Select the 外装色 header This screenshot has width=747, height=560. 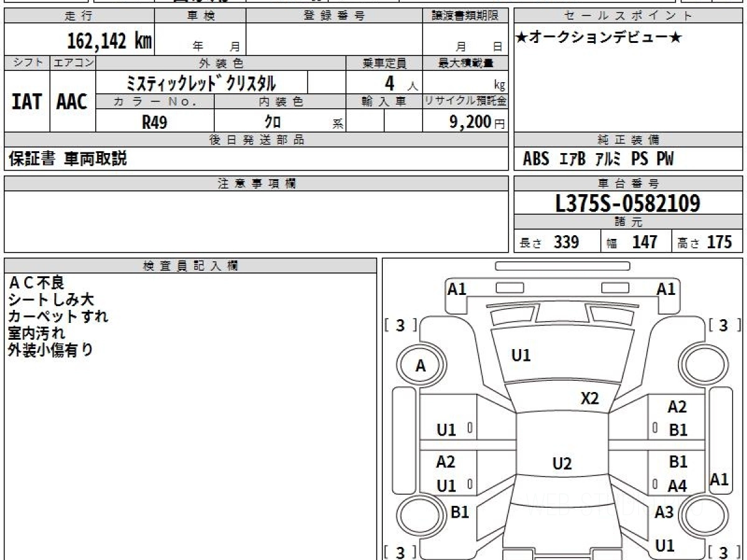pos(221,63)
